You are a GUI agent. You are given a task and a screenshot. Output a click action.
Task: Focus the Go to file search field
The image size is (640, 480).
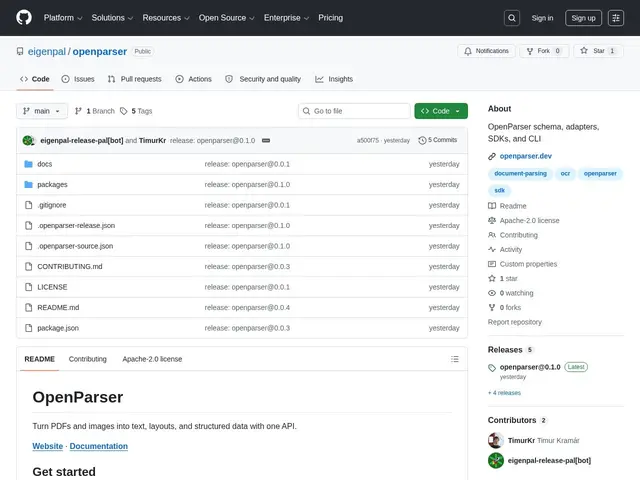coord(354,111)
